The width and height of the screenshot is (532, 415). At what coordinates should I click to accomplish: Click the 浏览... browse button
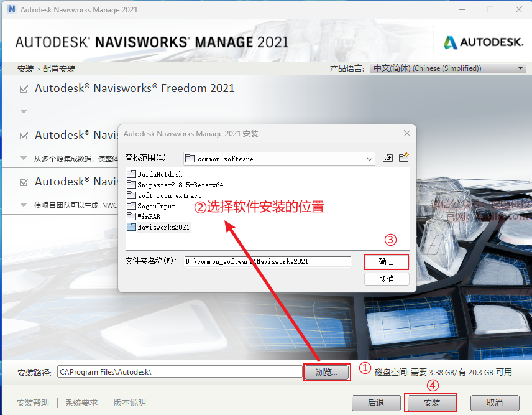[327, 373]
